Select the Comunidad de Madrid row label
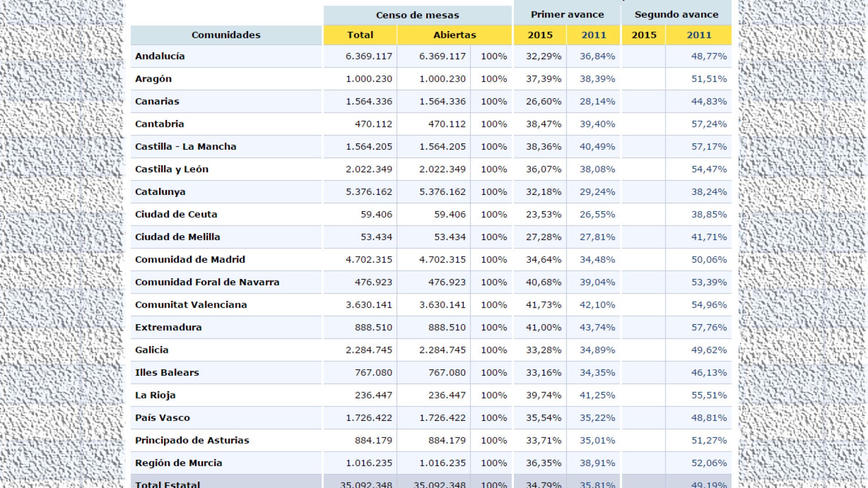Screen dimensions: 868x488 tap(190, 259)
